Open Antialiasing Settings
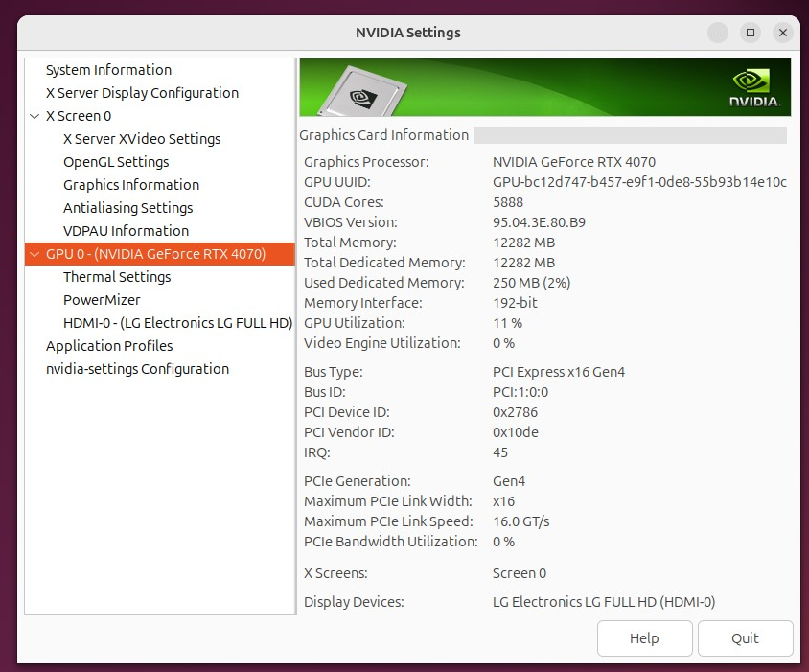This screenshot has width=809, height=672. pyautogui.click(x=127, y=208)
